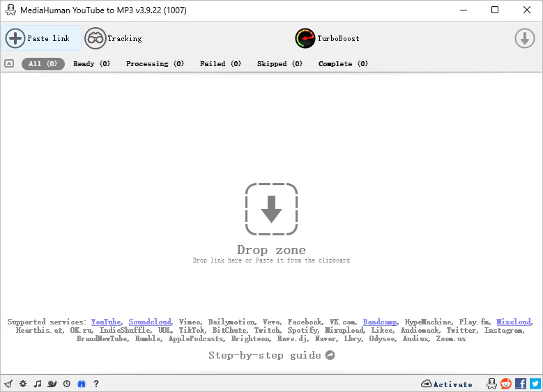Open MediaHuman mascot website icon

(491, 384)
